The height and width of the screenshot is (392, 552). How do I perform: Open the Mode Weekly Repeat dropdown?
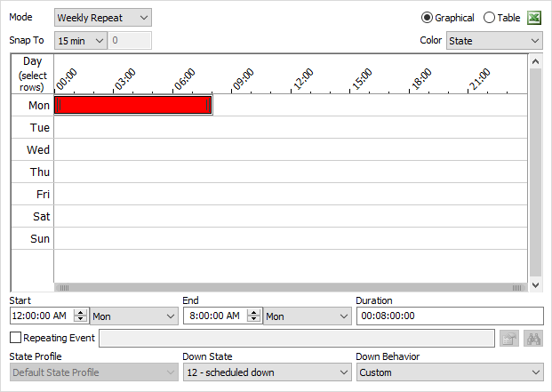pos(102,18)
